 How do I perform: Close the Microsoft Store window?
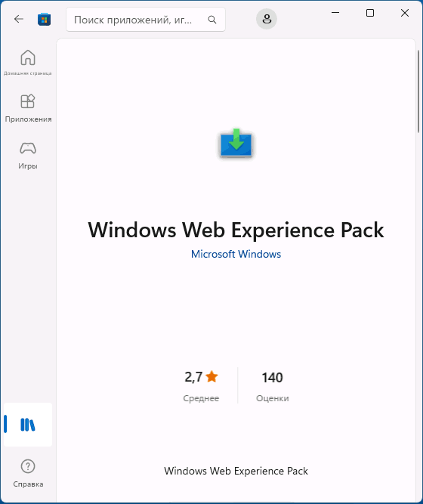pos(405,13)
